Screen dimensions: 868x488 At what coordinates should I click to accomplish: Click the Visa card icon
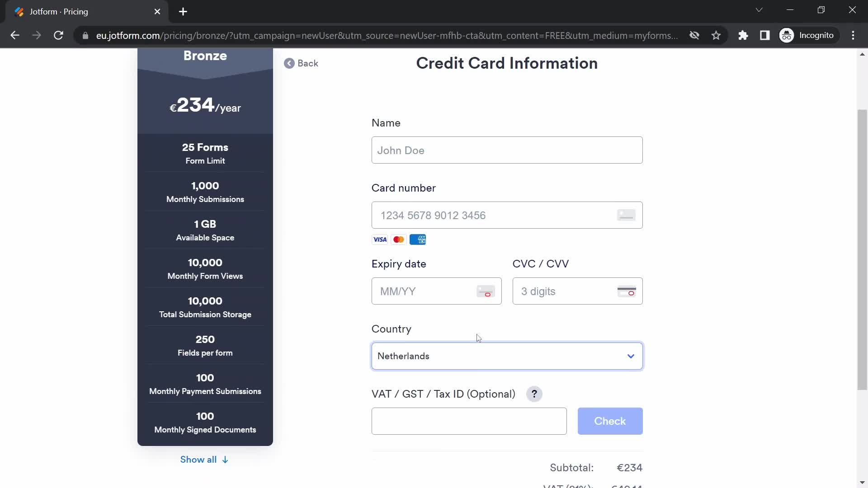[x=380, y=239]
